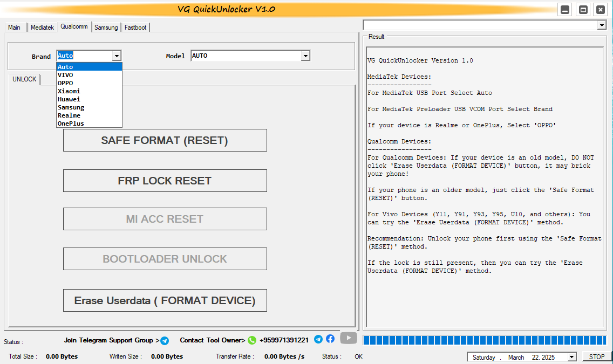Screen dimensions: 613x364
Task: Expand the empty dropdown above the Result panel
Action: (602, 25)
